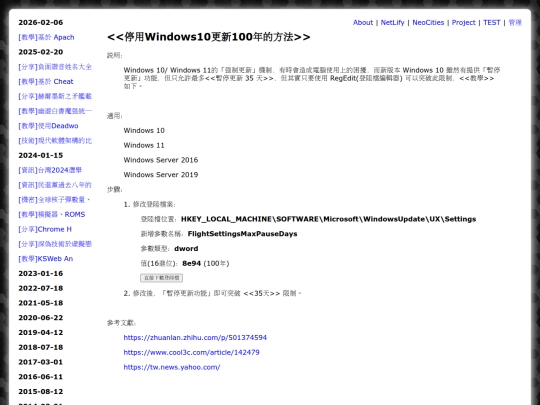Open the Project navigation link
This screenshot has height=405, width=540.
[x=464, y=22]
